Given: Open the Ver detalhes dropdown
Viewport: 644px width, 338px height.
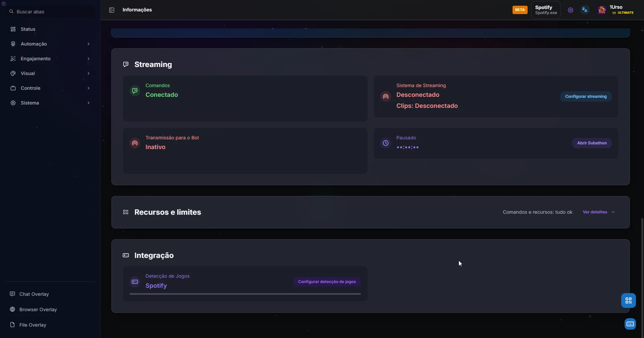Looking at the screenshot, I should (x=598, y=212).
